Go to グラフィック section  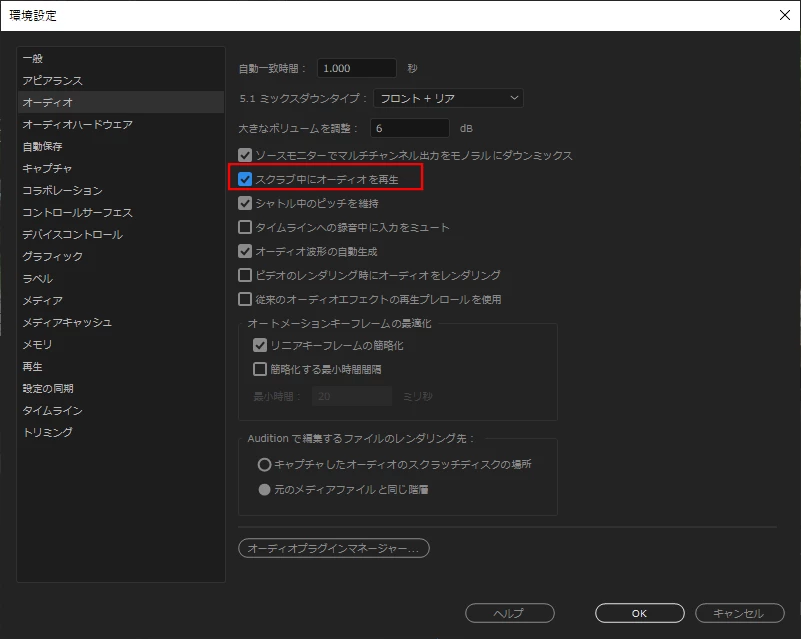pyautogui.click(x=121, y=256)
